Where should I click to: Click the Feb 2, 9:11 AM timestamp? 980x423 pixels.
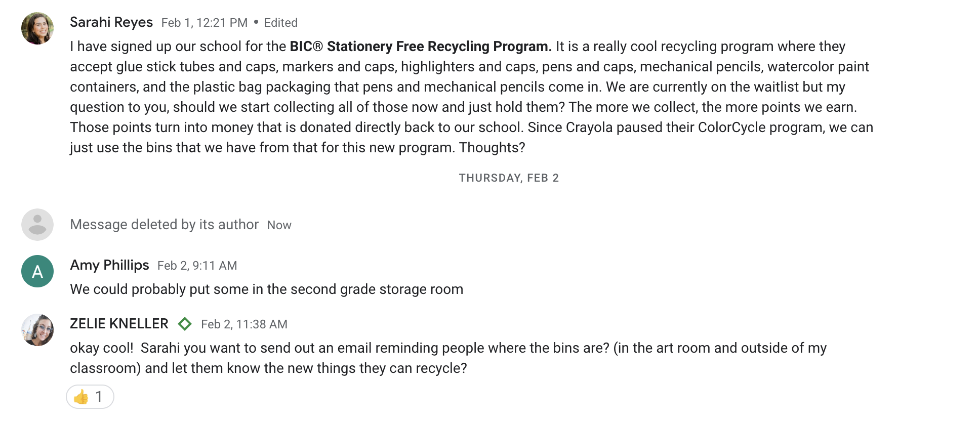pyautogui.click(x=197, y=266)
